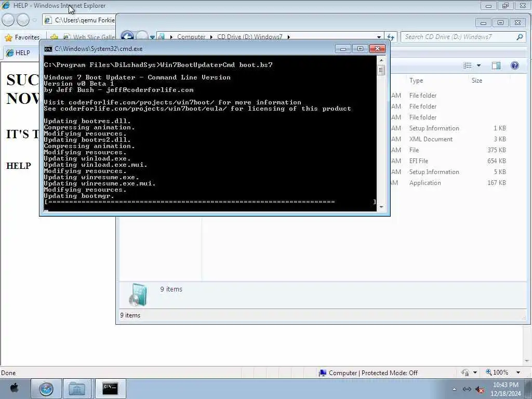532x399 pixels.
Task: Click the muted volume tray icon
Action: (480, 389)
